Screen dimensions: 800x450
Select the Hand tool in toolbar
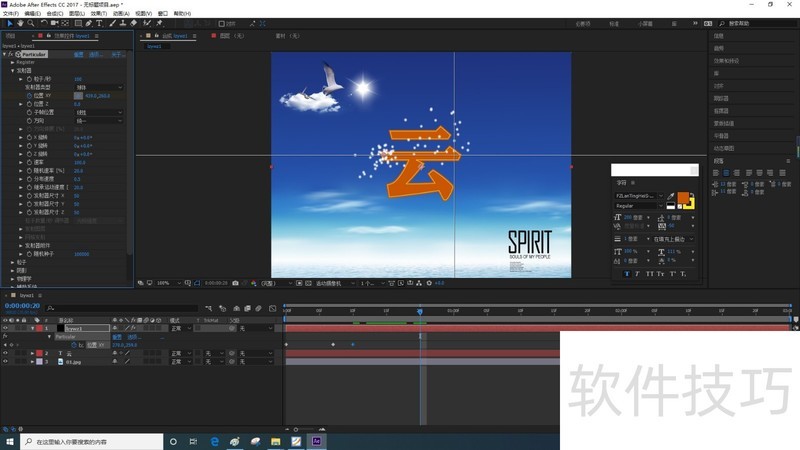point(20,22)
